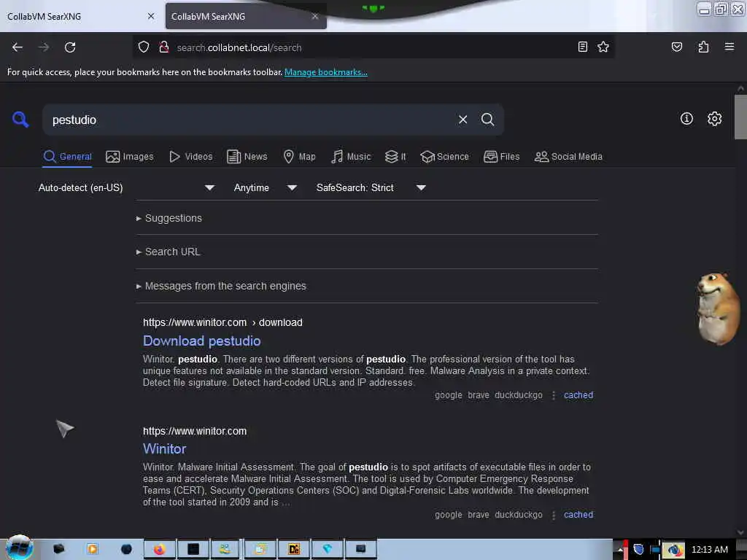Bookmark this page with the star
This screenshot has height=560, width=747.
point(603,47)
